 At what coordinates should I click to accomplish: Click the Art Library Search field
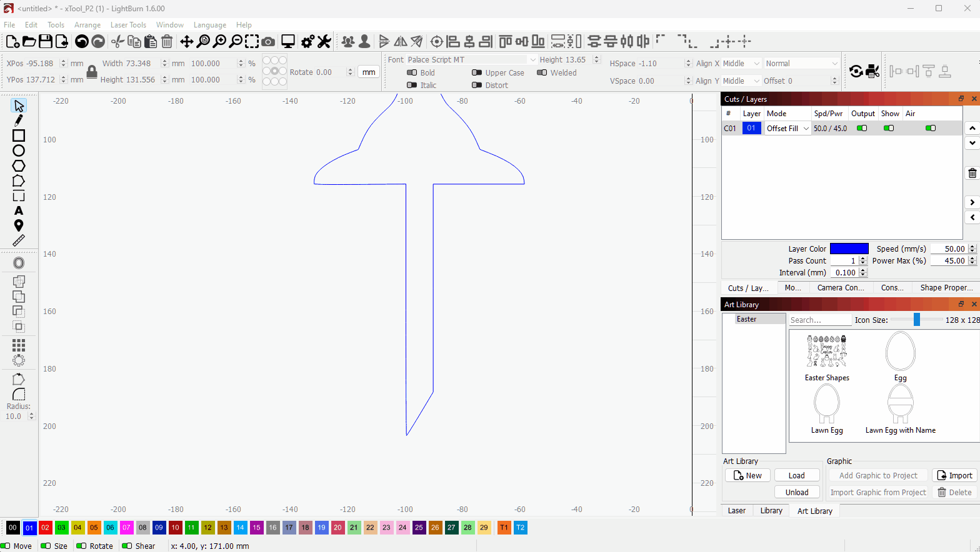pyautogui.click(x=820, y=320)
